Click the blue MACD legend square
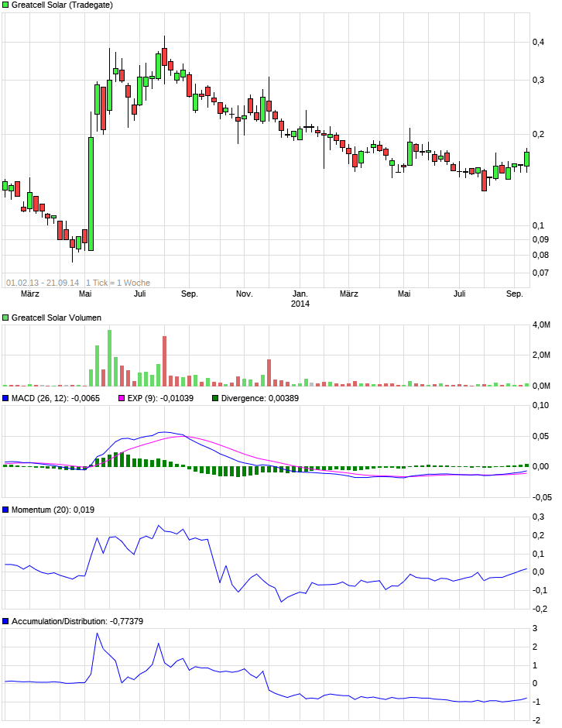Image resolution: width=562 pixels, height=728 pixels. [5, 398]
